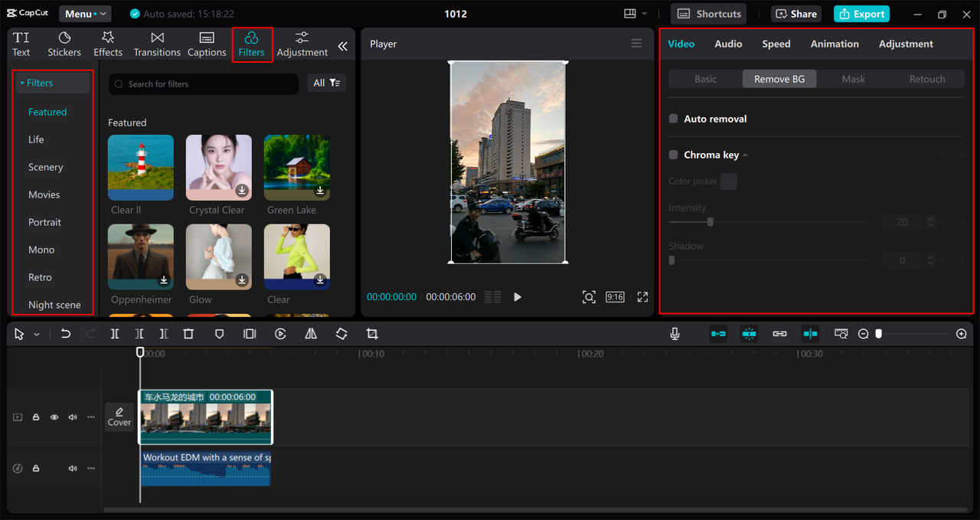Open full screen preview in Player

(x=642, y=297)
